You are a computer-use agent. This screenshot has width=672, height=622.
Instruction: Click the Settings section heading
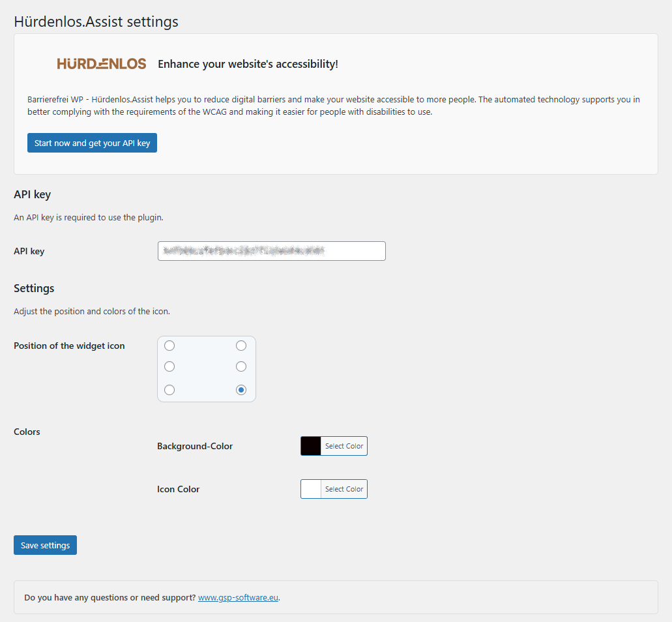(34, 288)
